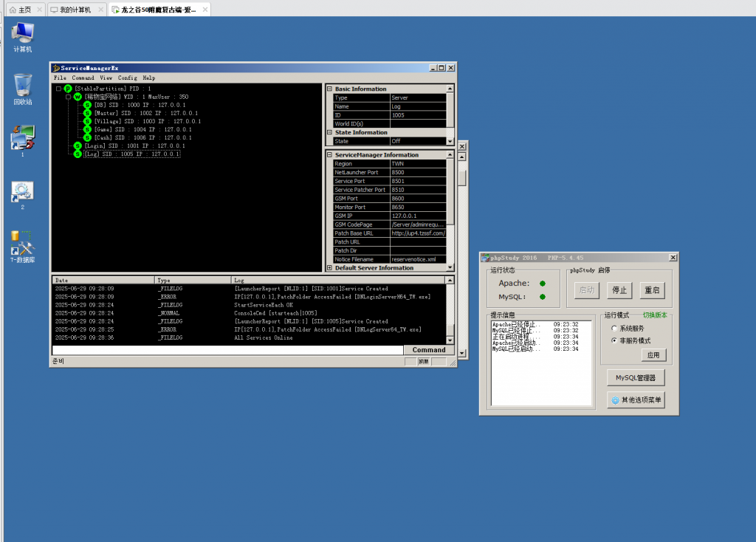Screen dimensions: 756x542
Task: Select the desktop shortcut labeled 1
Action: [23, 140]
